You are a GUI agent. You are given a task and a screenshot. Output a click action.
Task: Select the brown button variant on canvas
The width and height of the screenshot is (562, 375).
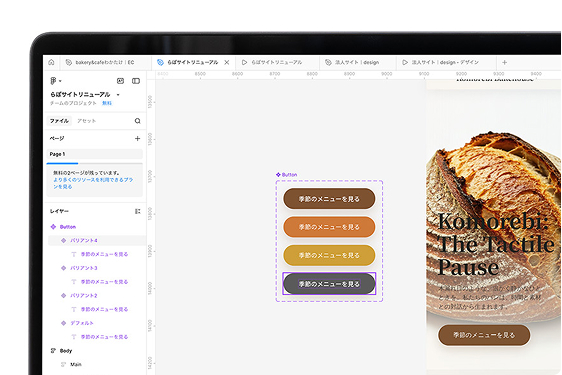point(329,199)
